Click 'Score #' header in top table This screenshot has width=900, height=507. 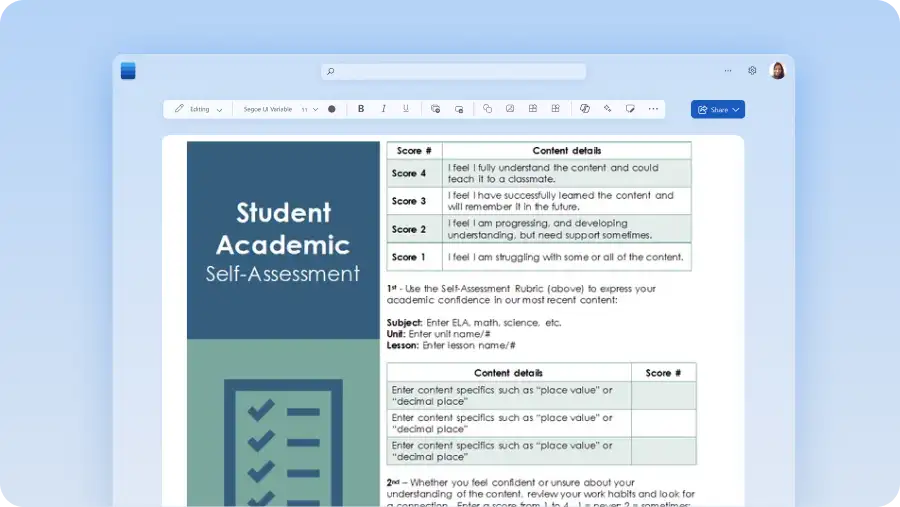coord(414,150)
